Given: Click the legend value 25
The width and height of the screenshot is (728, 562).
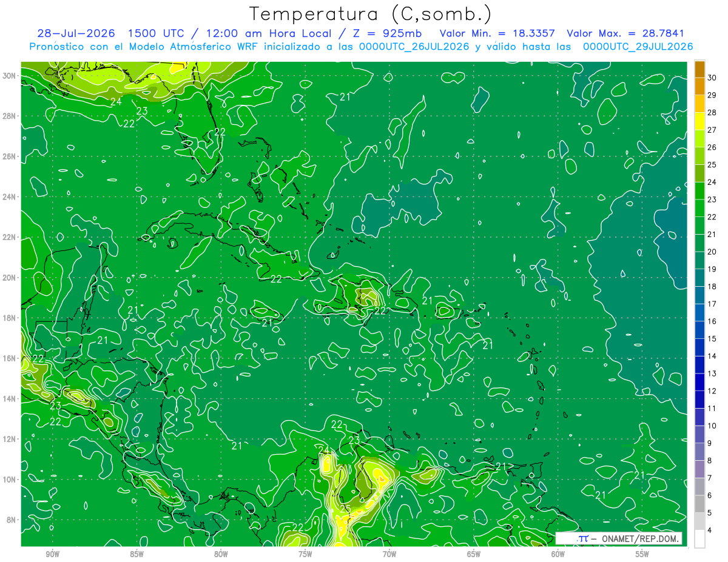Looking at the screenshot, I should tap(712, 164).
